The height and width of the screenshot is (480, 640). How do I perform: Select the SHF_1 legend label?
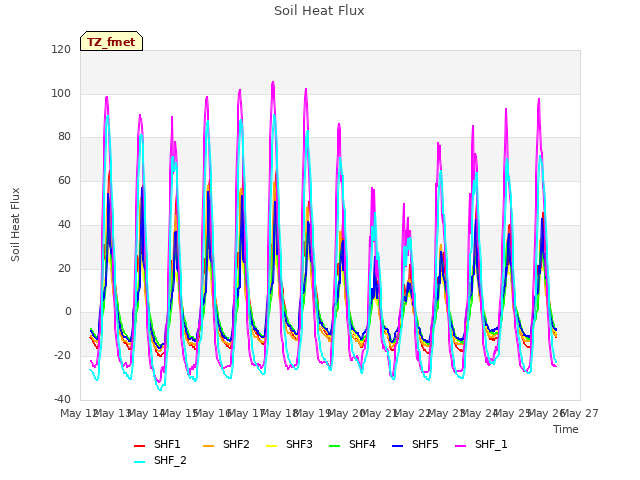tap(491, 444)
